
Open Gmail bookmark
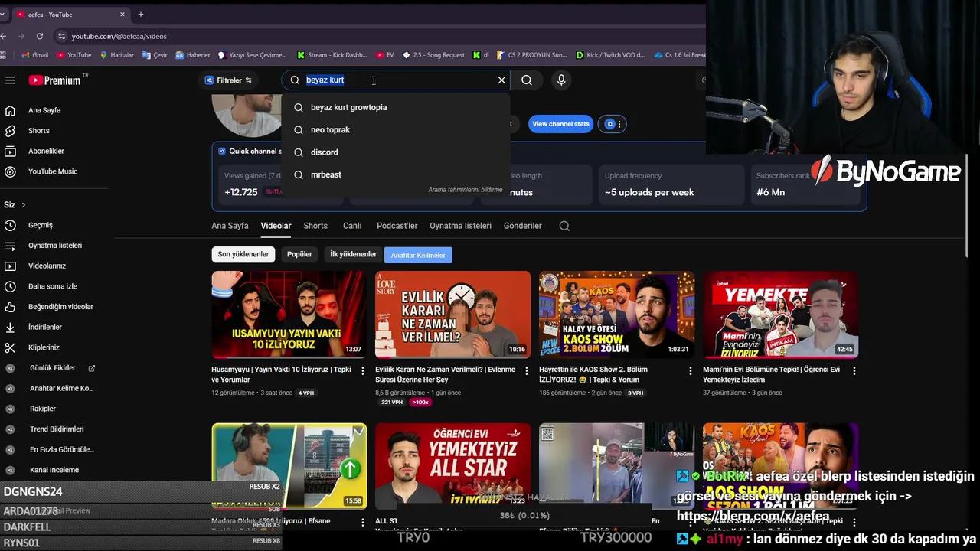coord(34,55)
